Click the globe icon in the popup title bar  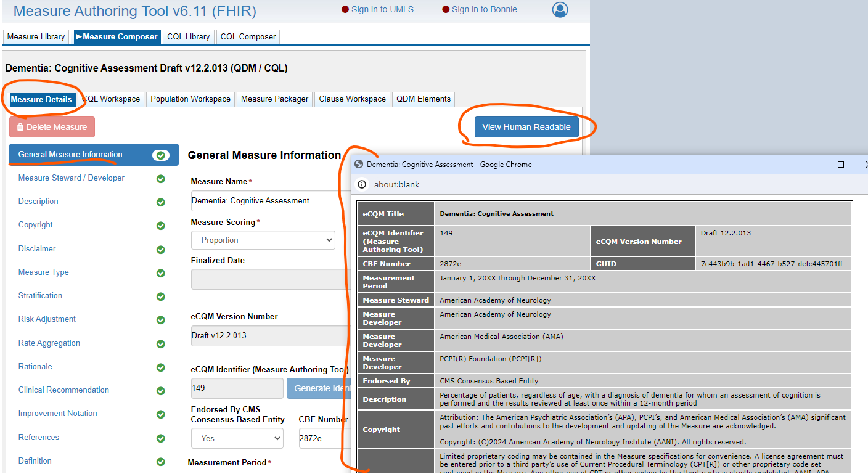pos(359,165)
